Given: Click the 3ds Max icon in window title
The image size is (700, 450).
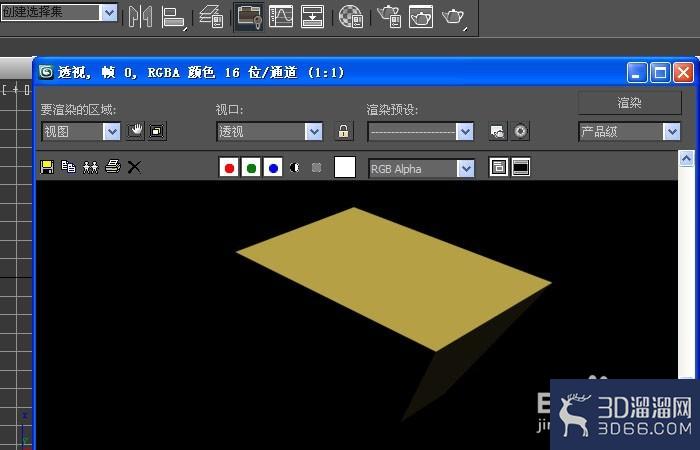Looking at the screenshot, I should (x=46, y=72).
